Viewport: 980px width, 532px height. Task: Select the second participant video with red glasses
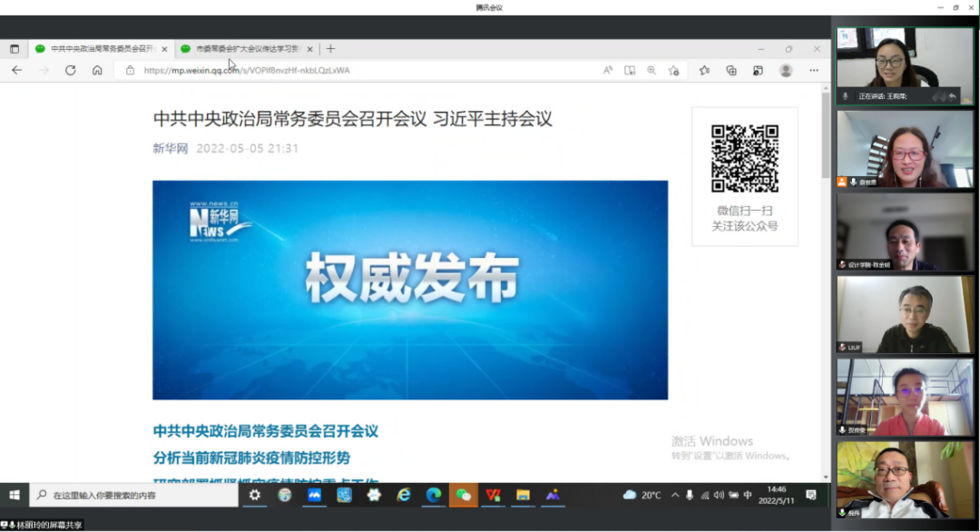pyautogui.click(x=905, y=150)
